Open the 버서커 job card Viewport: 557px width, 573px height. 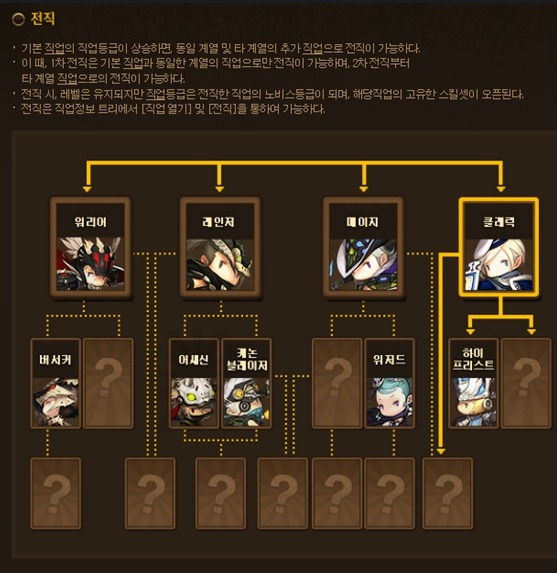(56, 383)
